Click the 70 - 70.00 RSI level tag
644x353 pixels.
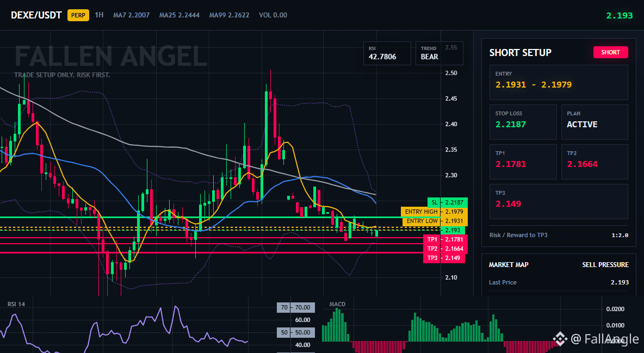coord(296,307)
